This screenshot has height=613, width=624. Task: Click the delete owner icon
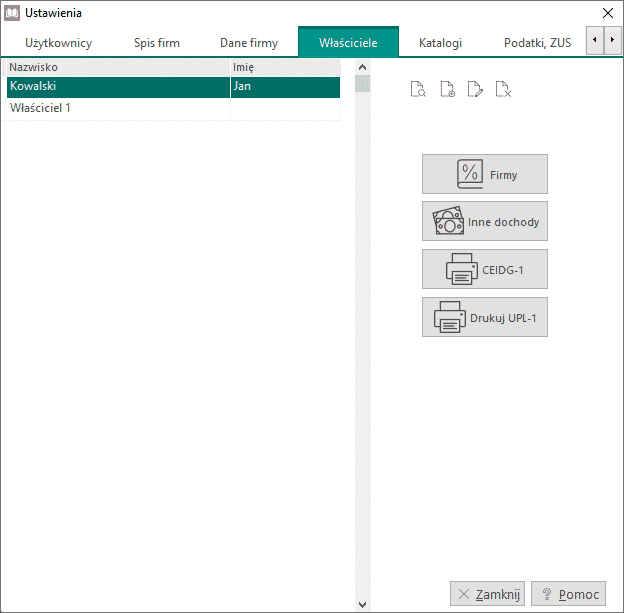point(503,89)
